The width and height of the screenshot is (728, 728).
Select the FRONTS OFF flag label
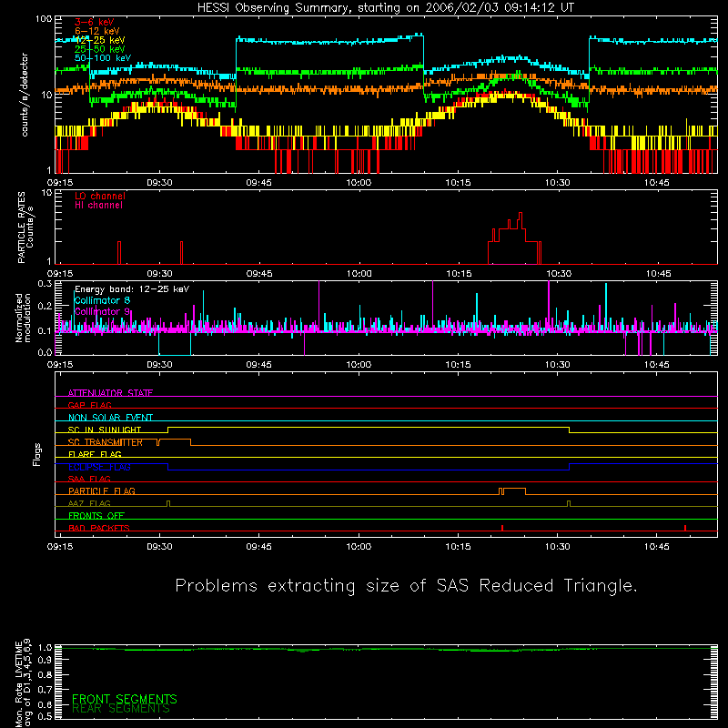tap(96, 515)
